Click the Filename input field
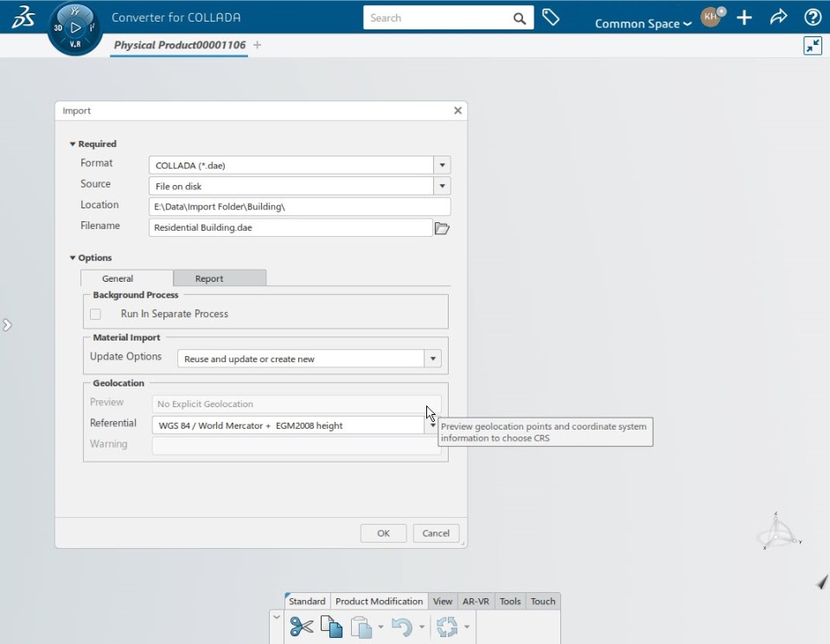Image resolution: width=830 pixels, height=644 pixels. [290, 227]
